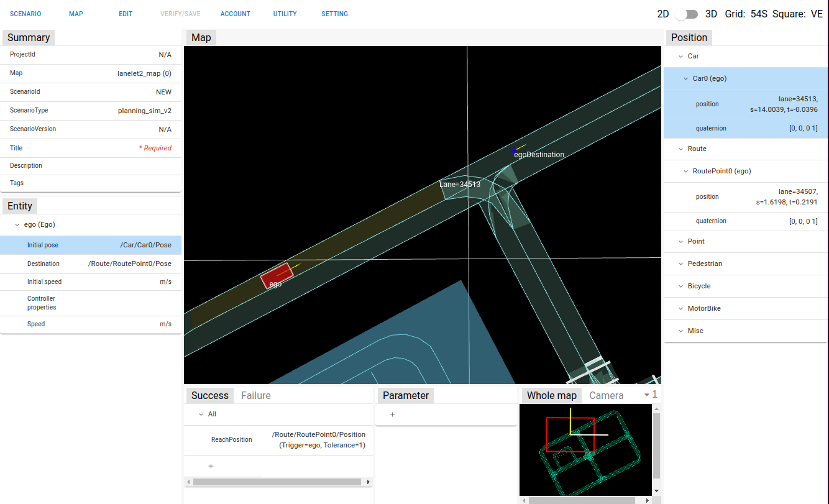Open the UTILITY menu

click(x=285, y=14)
